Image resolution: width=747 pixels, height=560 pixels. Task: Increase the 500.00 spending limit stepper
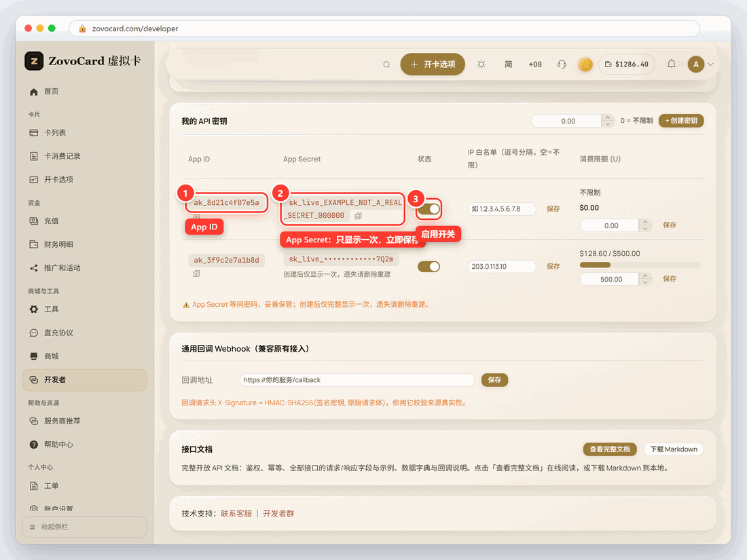coord(645,276)
